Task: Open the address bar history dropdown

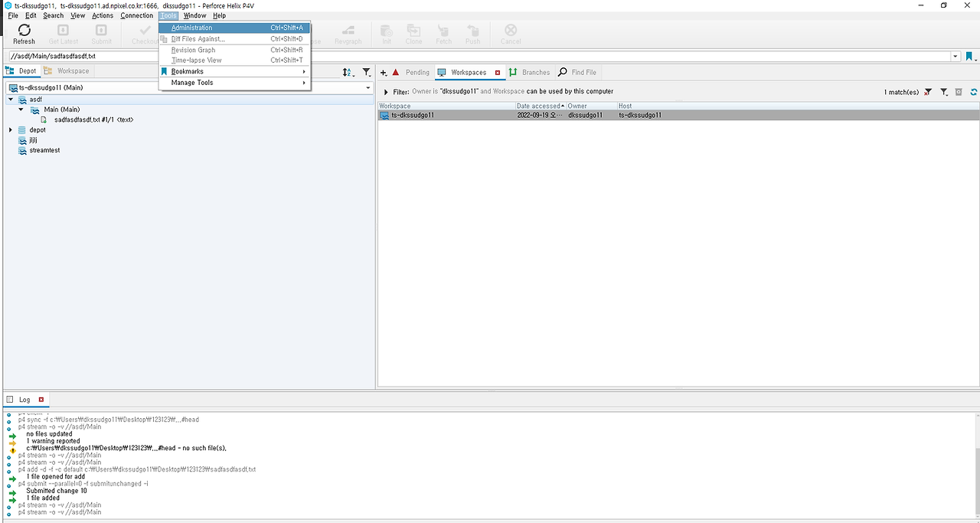Action: pos(955,57)
